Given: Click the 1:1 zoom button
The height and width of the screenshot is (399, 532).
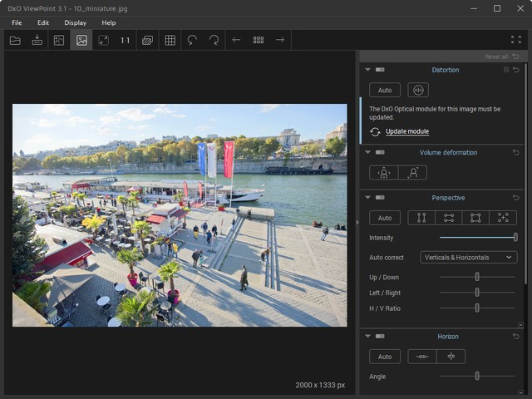Looking at the screenshot, I should click(x=125, y=40).
